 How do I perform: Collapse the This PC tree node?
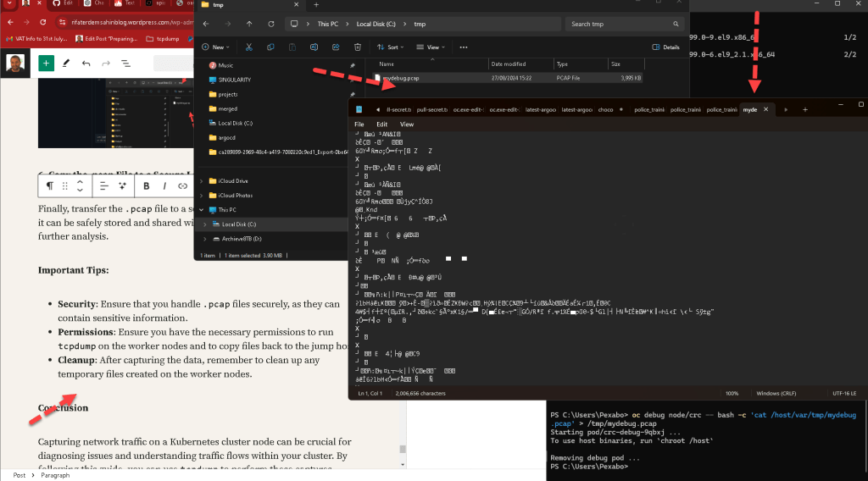(x=202, y=209)
